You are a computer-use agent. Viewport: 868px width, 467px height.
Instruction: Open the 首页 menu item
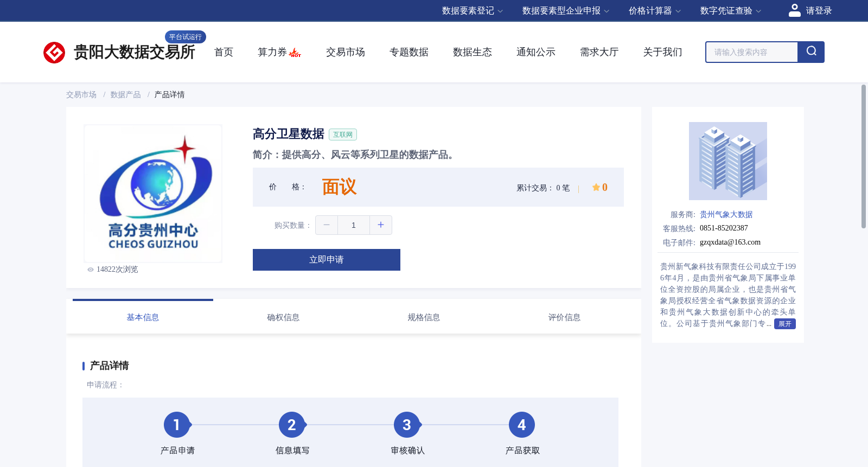point(224,52)
